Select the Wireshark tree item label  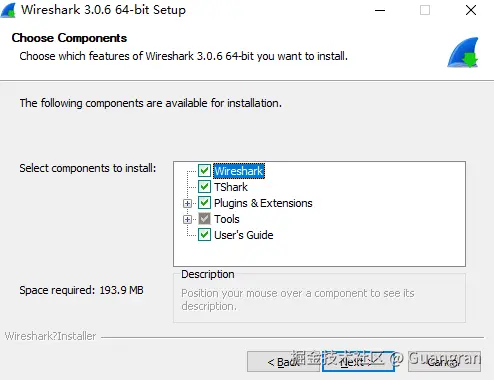coord(239,171)
